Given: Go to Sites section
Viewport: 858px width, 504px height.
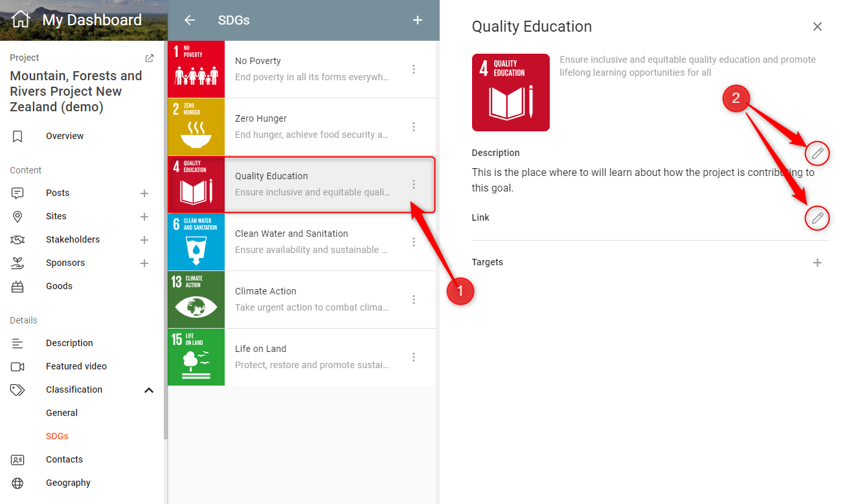Looking at the screenshot, I should click(x=56, y=216).
